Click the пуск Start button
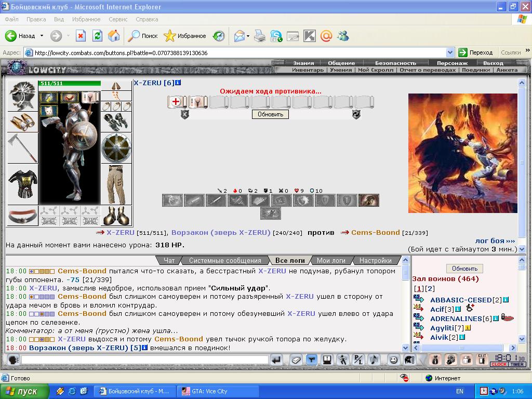The image size is (532, 399). tap(24, 391)
